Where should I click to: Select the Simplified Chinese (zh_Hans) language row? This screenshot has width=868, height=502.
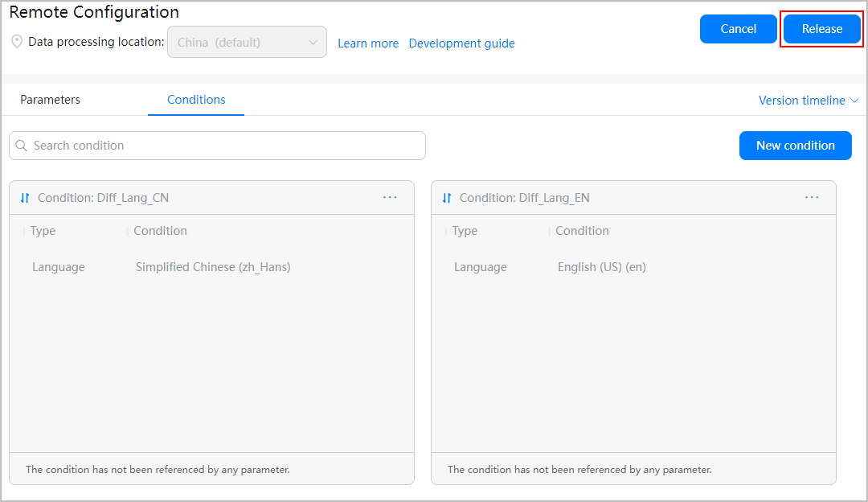(212, 267)
